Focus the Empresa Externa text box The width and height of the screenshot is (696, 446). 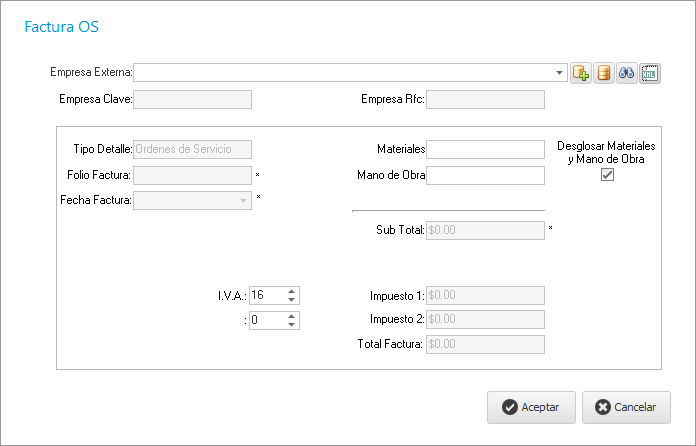tap(345, 73)
